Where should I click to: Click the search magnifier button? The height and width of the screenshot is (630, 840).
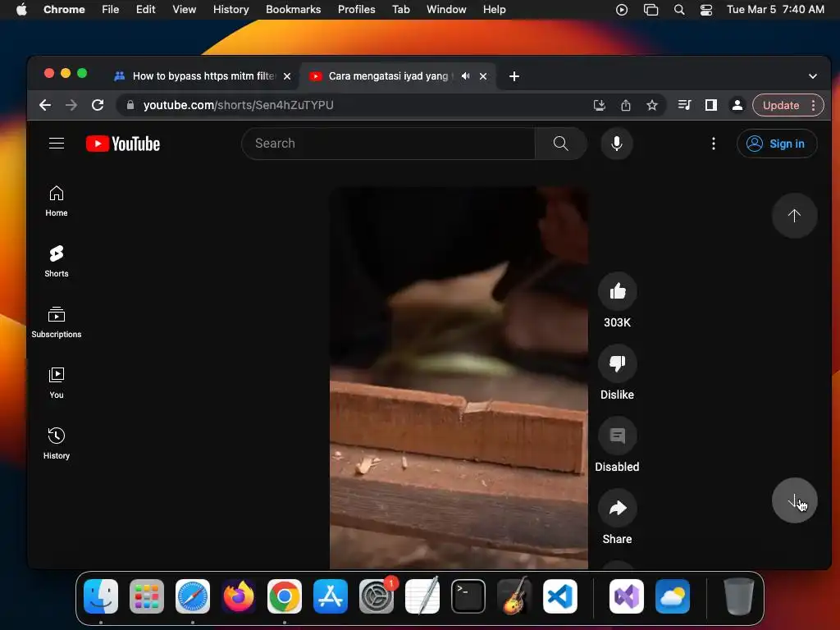pos(560,144)
